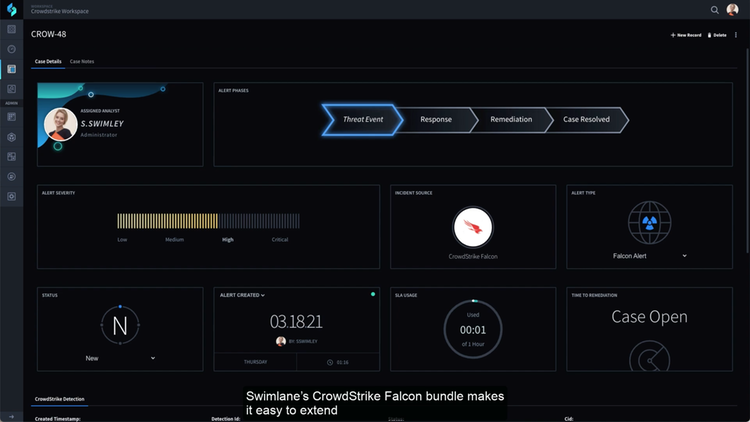Click the Created Timestamp field label
Viewport: 750px width, 422px height.
click(x=58, y=419)
